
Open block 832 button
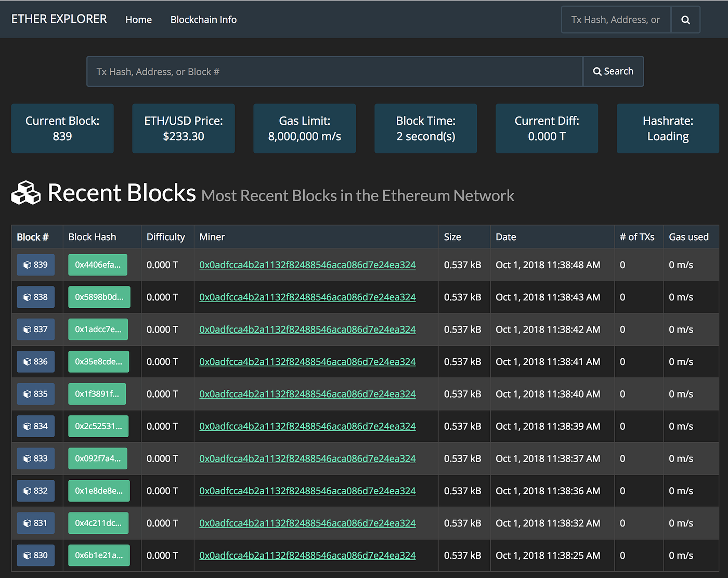point(35,491)
